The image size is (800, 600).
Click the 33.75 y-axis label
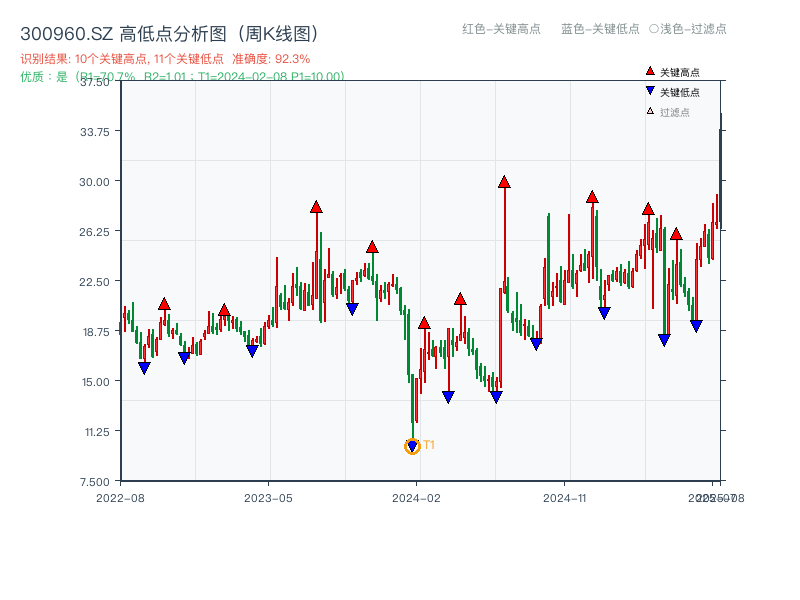(95, 132)
